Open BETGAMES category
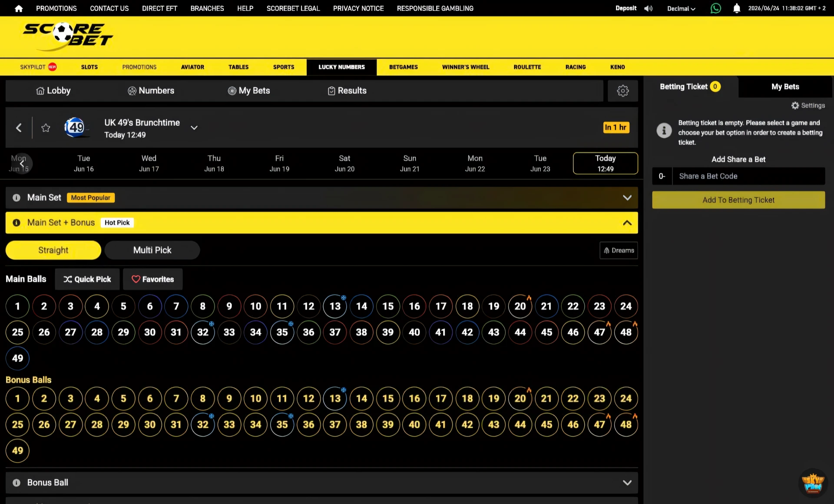834x504 pixels. [403, 67]
